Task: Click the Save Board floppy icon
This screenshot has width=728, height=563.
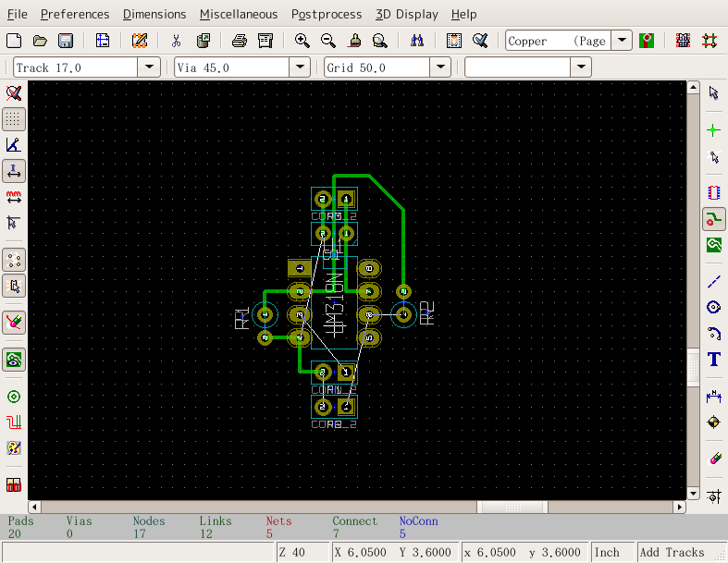Action: [66, 41]
